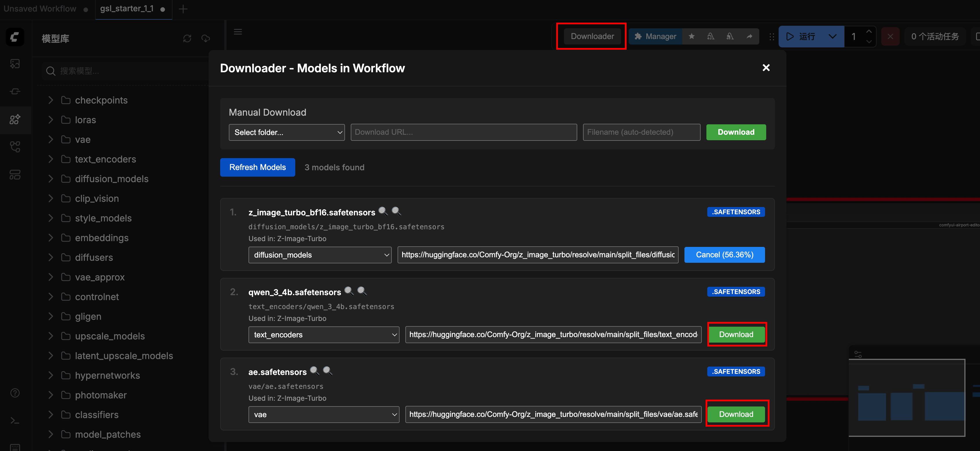
Task: Click the star icon next to Manager
Action: tap(692, 36)
